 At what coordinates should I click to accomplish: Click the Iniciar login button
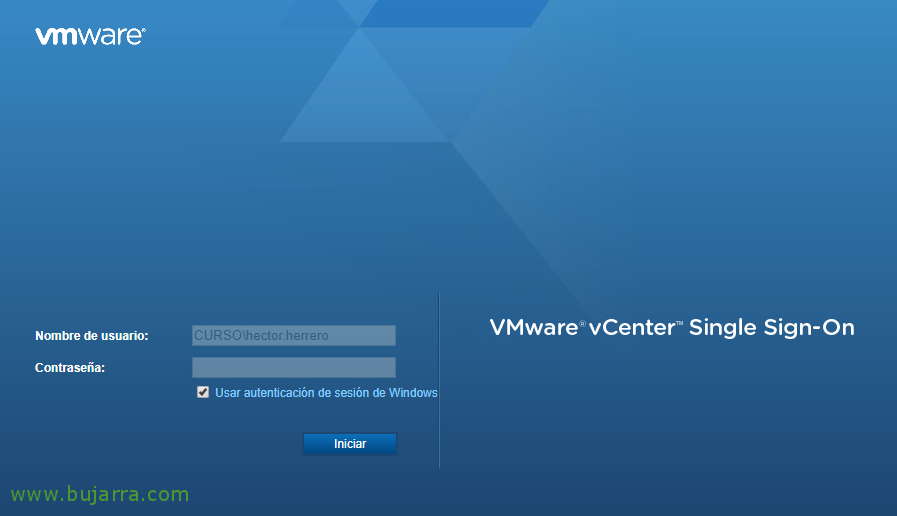tap(350, 444)
